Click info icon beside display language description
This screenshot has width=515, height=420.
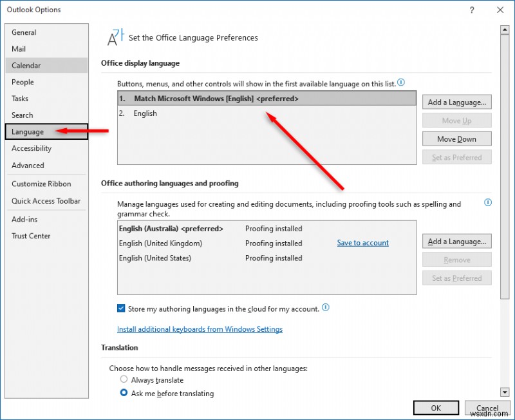(x=401, y=82)
